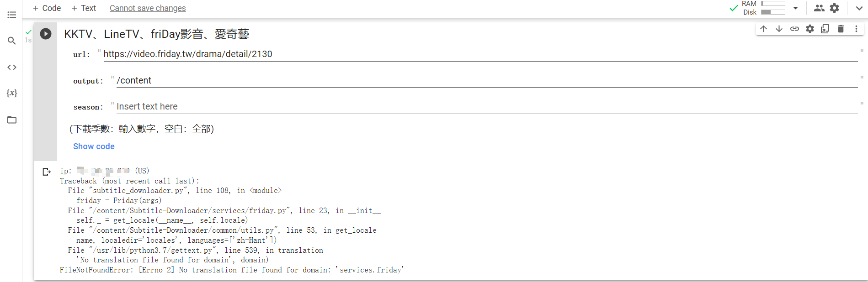
Task: Open in a mirrored tab view
Action: (x=825, y=28)
